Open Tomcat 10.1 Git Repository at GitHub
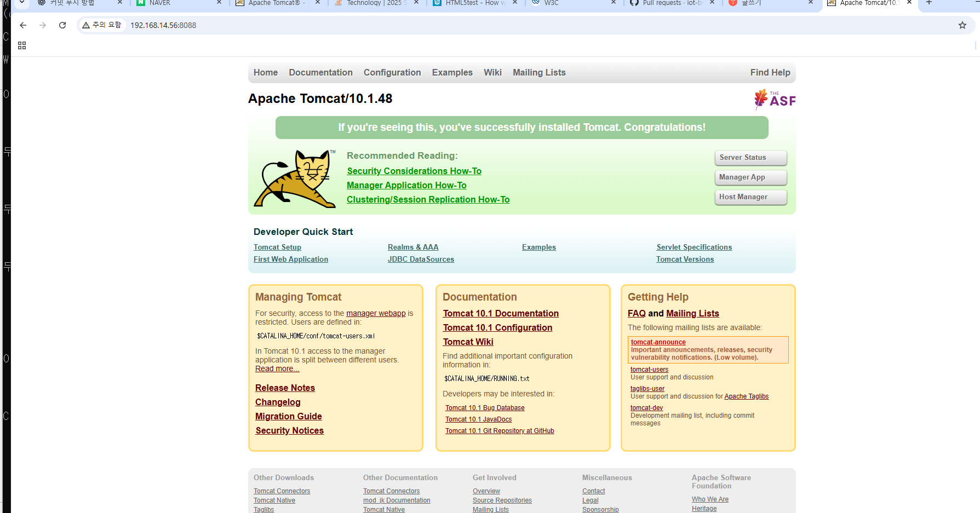 tap(500, 431)
